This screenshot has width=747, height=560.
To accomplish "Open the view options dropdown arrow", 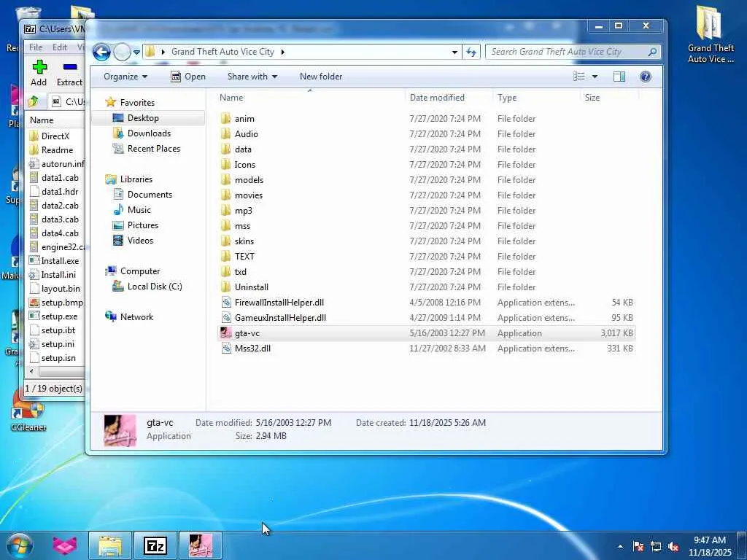I will (595, 77).
